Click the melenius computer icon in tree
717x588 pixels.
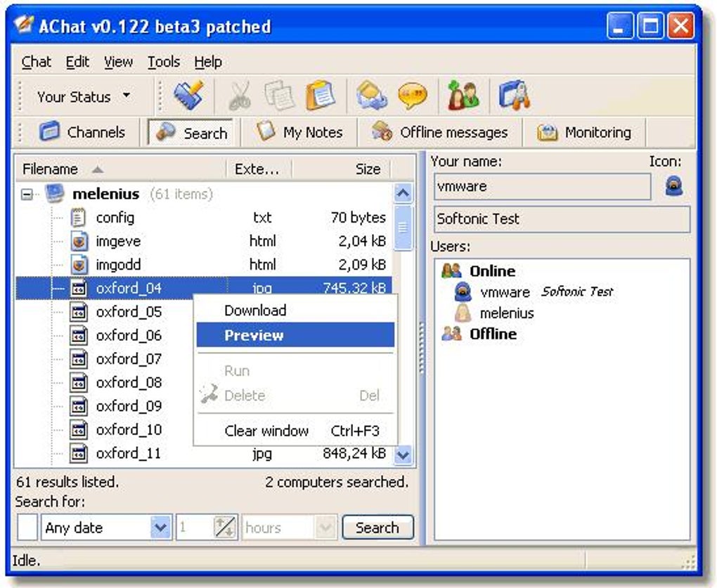(x=55, y=194)
